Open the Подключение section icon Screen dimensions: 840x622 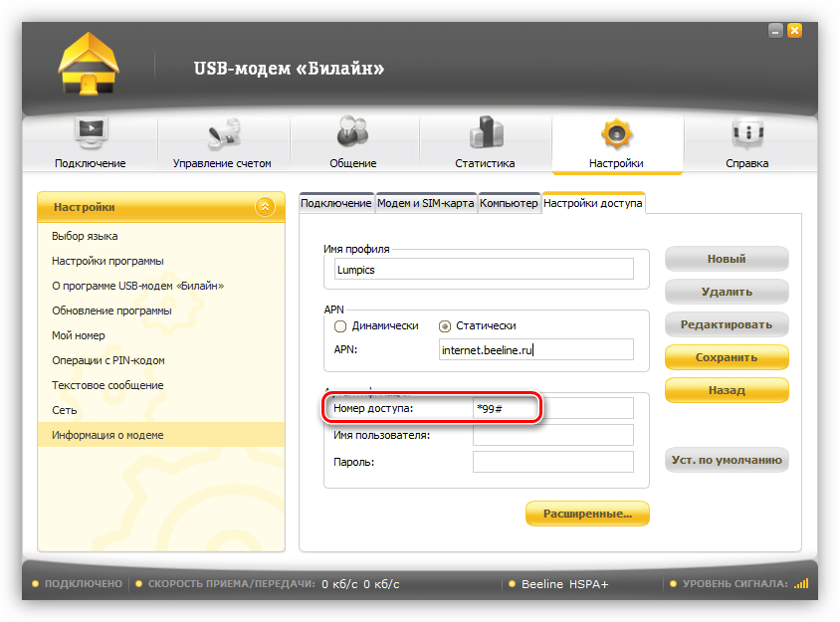tap(91, 134)
